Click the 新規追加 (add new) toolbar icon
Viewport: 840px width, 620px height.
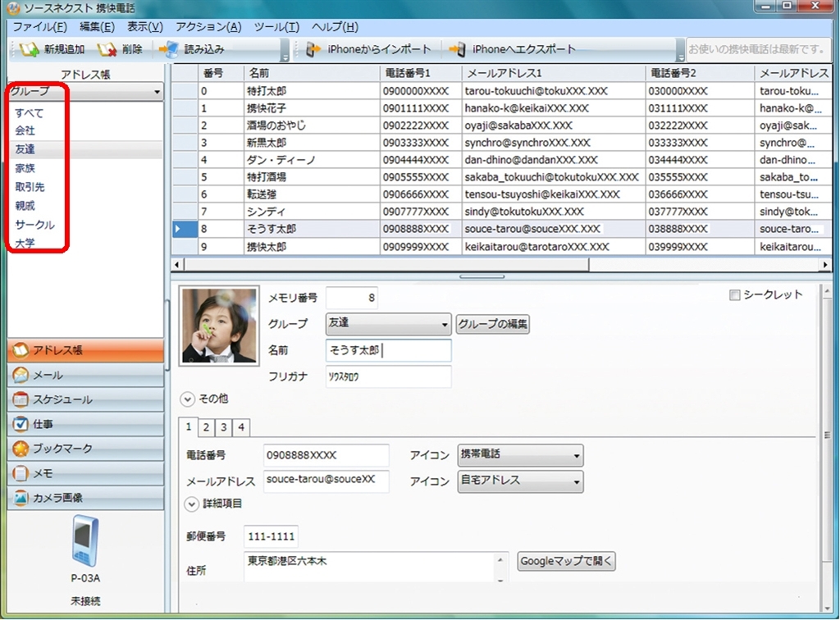tap(29, 50)
